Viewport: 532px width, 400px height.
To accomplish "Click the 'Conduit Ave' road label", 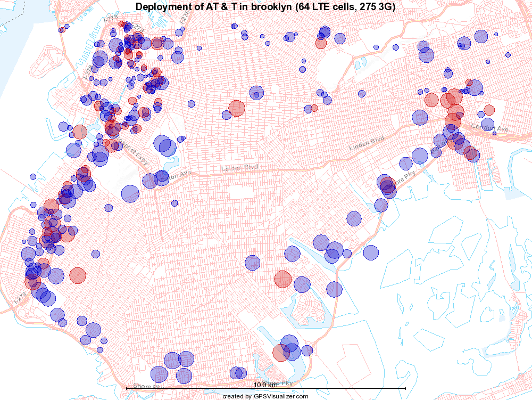I will [489, 127].
